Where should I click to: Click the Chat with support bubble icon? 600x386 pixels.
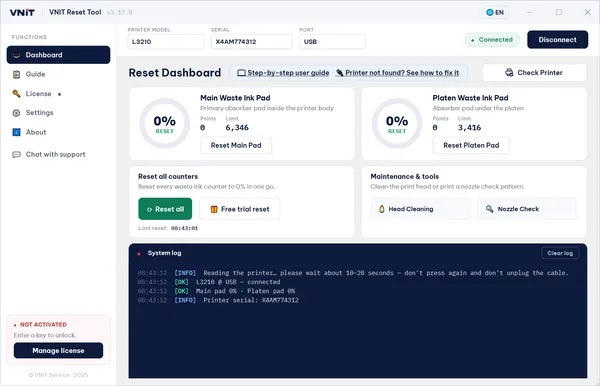[16, 155]
